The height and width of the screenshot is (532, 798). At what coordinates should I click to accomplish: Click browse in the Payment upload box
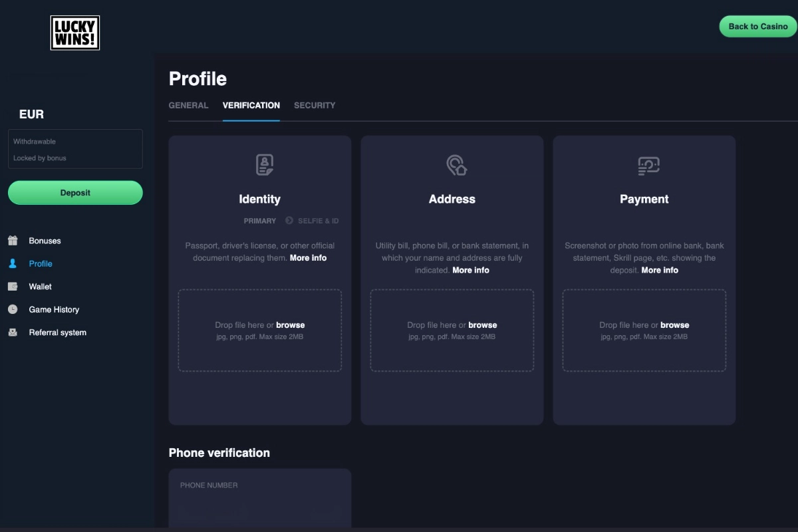[675, 325]
